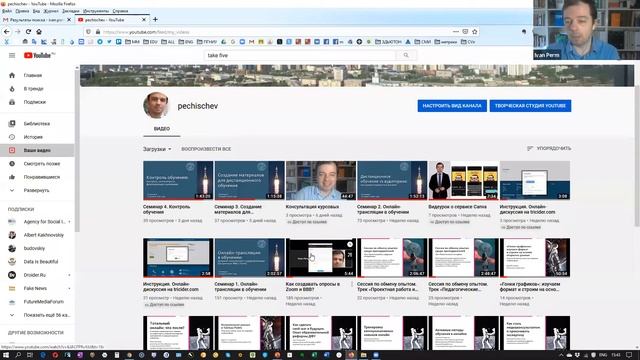The height and width of the screenshot is (360, 640).
Task: Open Смотреть позже in the sidebar
Action: click(x=37, y=164)
